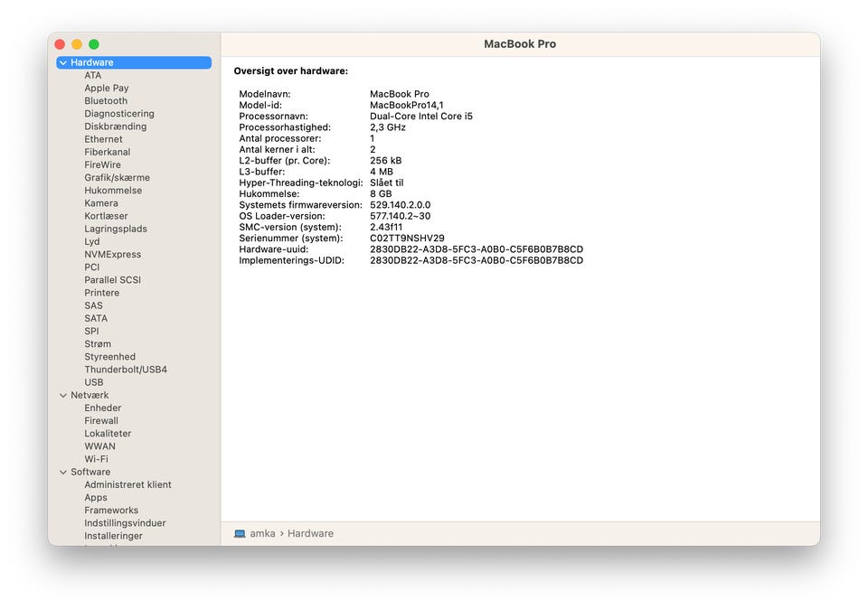Select Lagringsplads in the sidebar
Screen dimensions: 868x609
[116, 229]
